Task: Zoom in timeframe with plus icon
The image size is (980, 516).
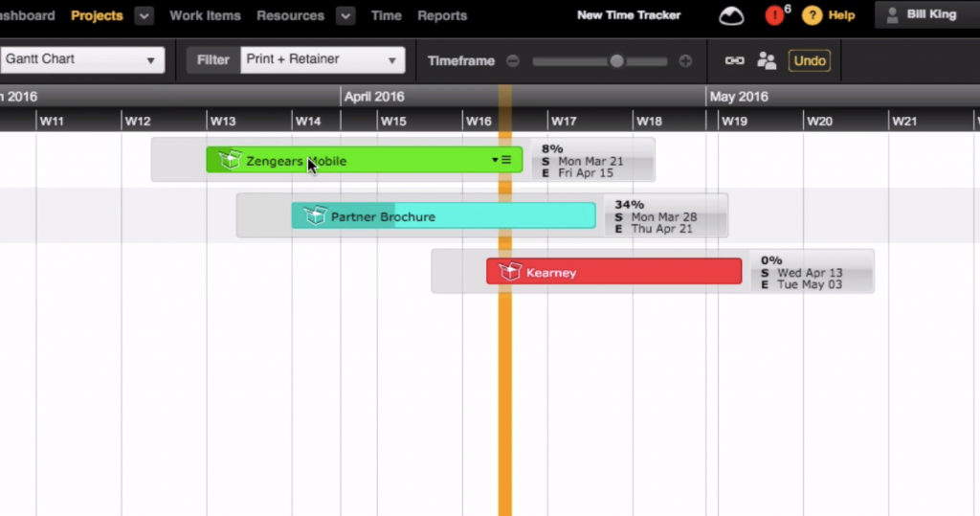Action: (x=685, y=60)
